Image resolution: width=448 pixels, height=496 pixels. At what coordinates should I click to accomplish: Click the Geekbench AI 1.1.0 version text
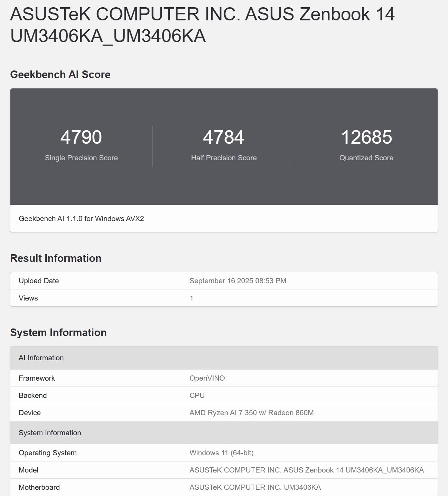(x=81, y=219)
